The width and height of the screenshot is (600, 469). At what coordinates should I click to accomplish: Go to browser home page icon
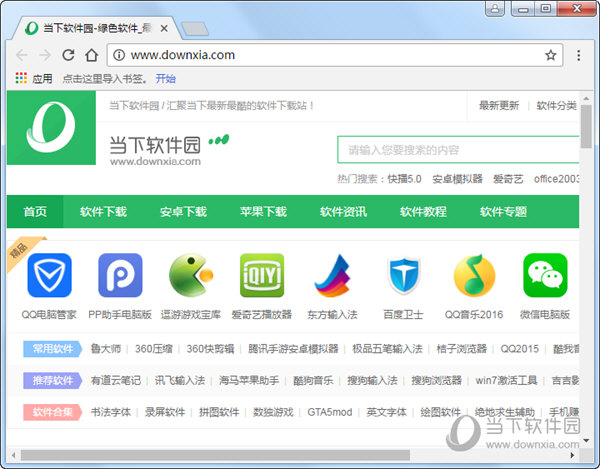[x=91, y=55]
